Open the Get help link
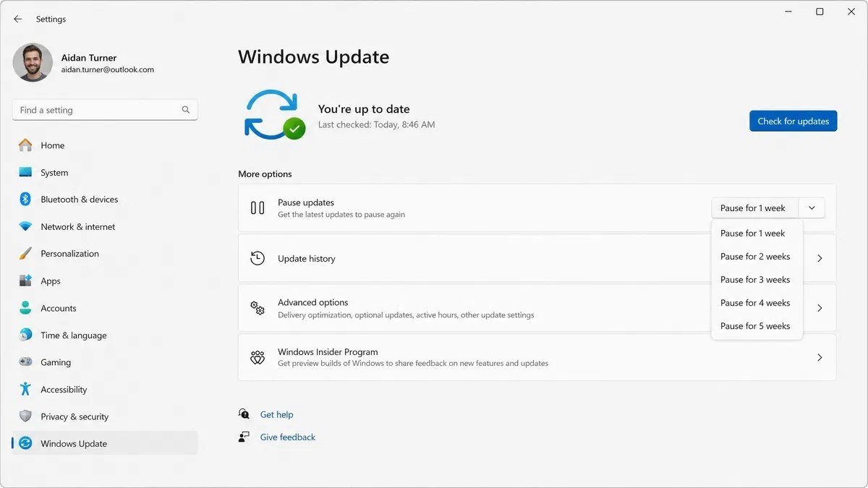This screenshot has width=868, height=488. coord(277,415)
